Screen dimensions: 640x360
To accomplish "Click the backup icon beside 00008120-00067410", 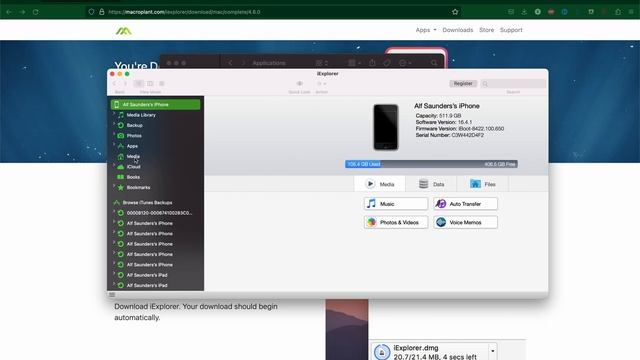I will coord(121,213).
